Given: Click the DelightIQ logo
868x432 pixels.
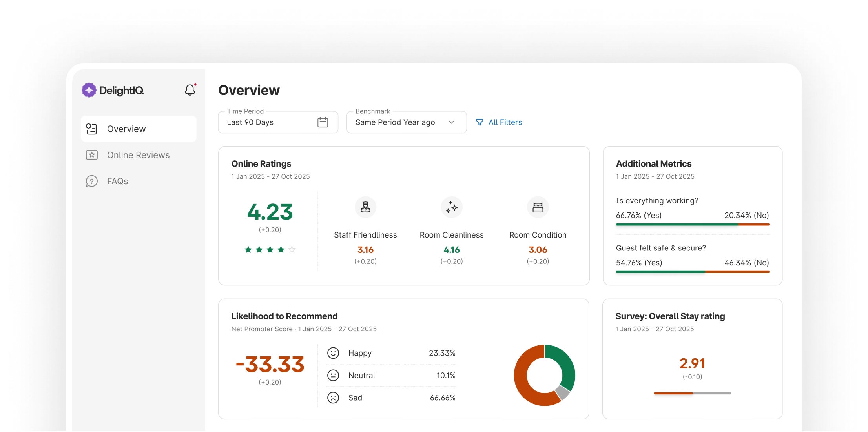Looking at the screenshot, I should [x=113, y=90].
